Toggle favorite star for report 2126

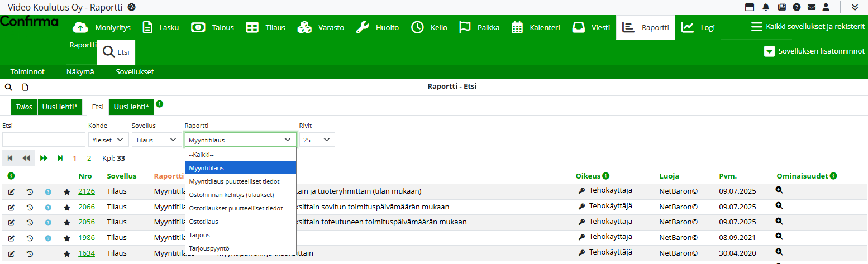pyautogui.click(x=66, y=192)
